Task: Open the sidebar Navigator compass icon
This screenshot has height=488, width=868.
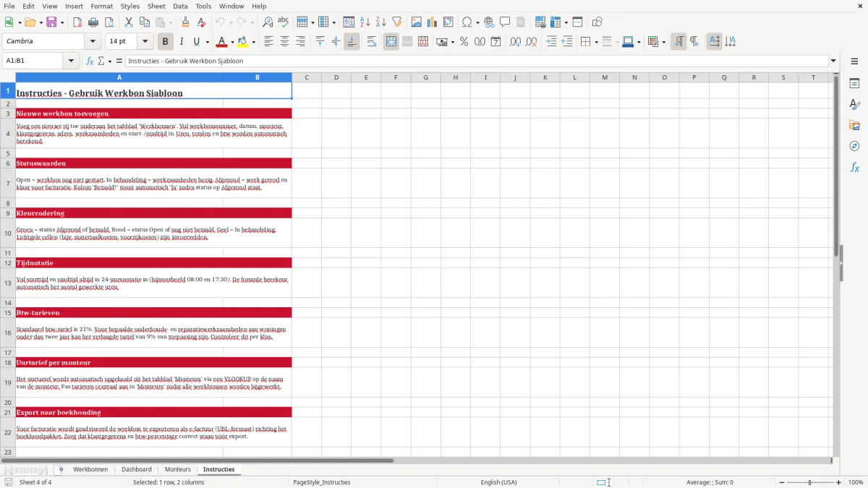Action: click(x=854, y=146)
